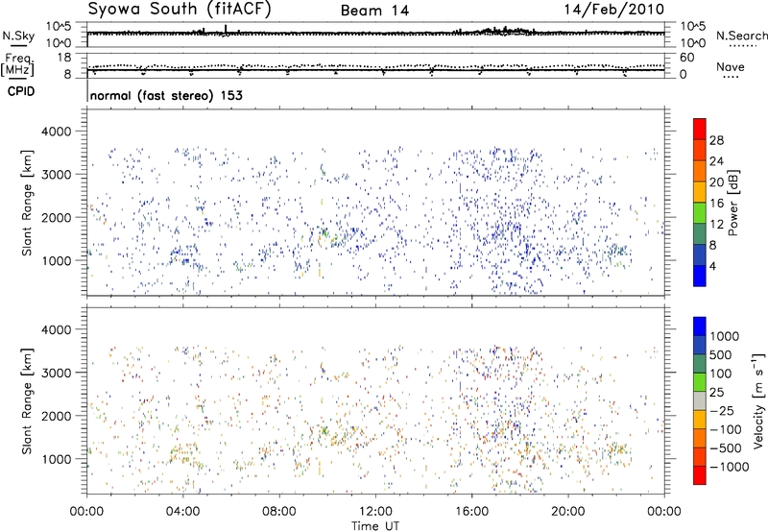Screen dimensions: 768x532
Task: Pick the blue top segment of velocity colorbar
Action: [700, 326]
